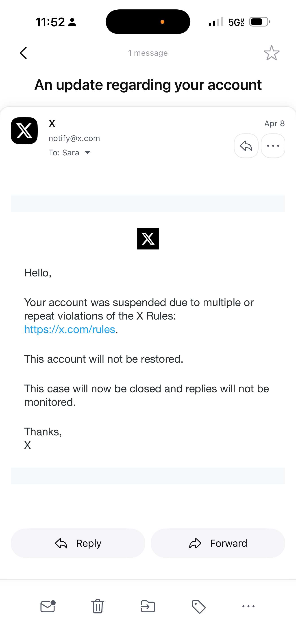Open more actions in bottom toolbar

(248, 606)
